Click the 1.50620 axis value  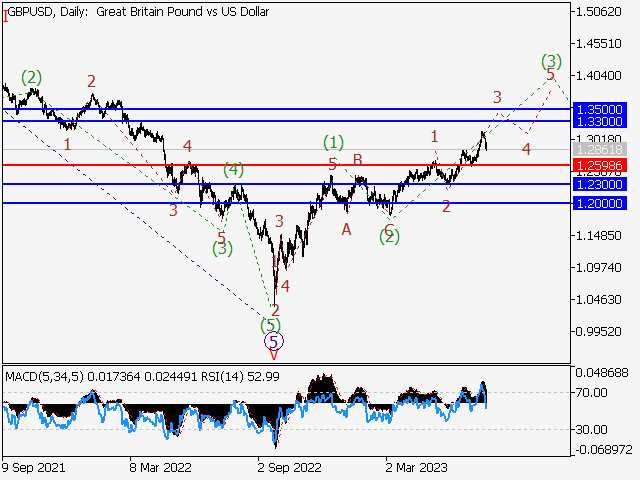point(598,12)
